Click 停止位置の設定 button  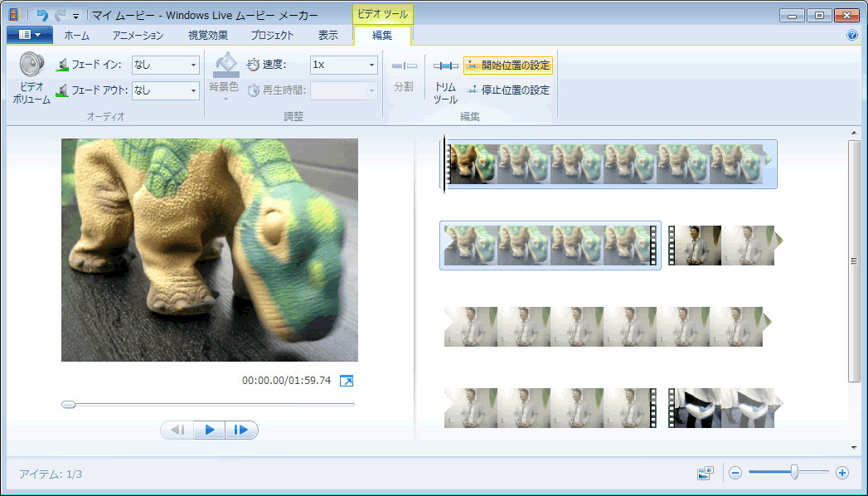(x=508, y=90)
